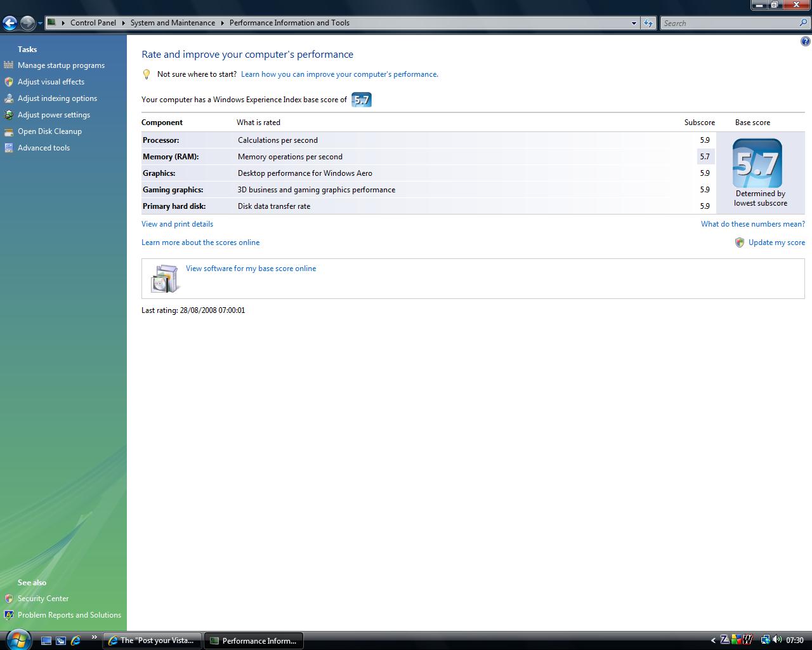Expand the dropdown arrow before Control Panel
The height and width of the screenshot is (650, 812).
point(63,23)
